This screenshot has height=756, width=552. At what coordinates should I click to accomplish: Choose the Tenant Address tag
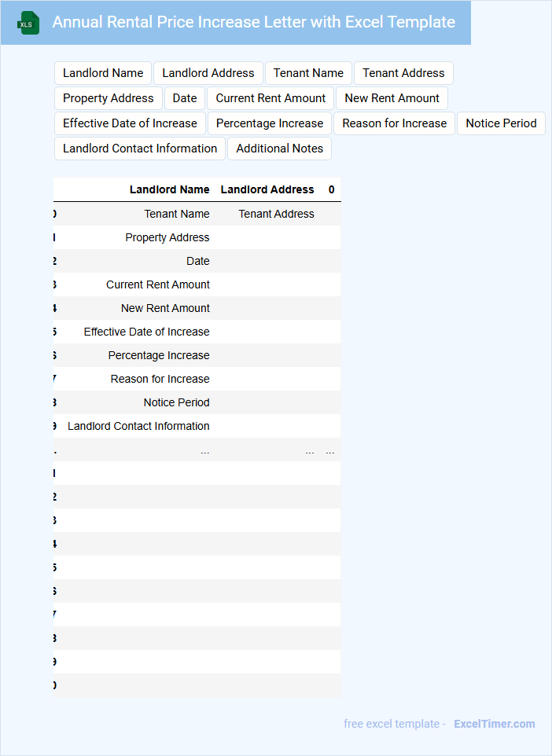(x=403, y=73)
